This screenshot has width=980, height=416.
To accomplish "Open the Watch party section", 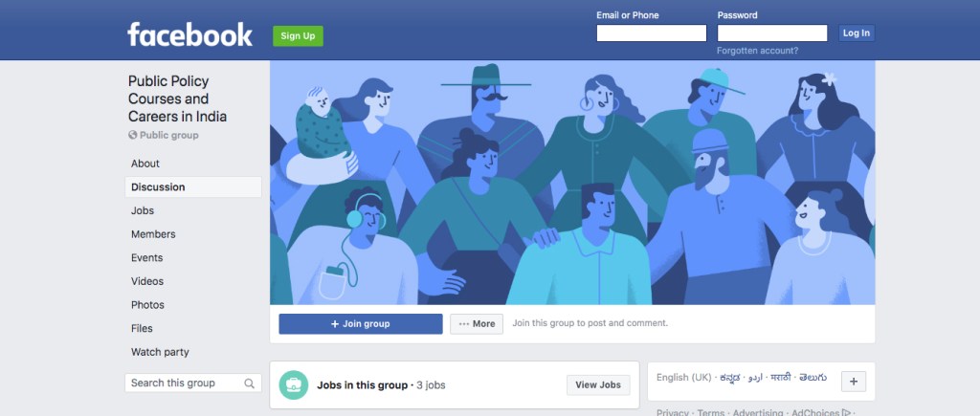I will (x=160, y=352).
